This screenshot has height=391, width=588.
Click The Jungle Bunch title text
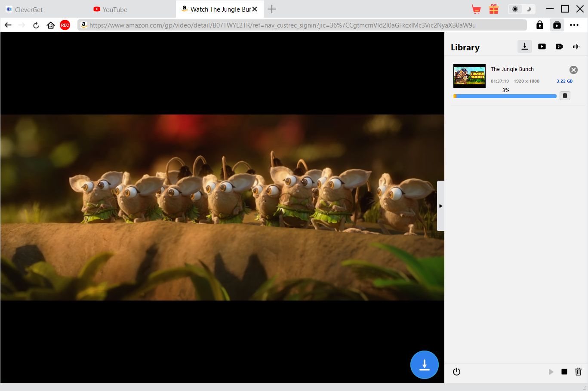click(x=512, y=69)
